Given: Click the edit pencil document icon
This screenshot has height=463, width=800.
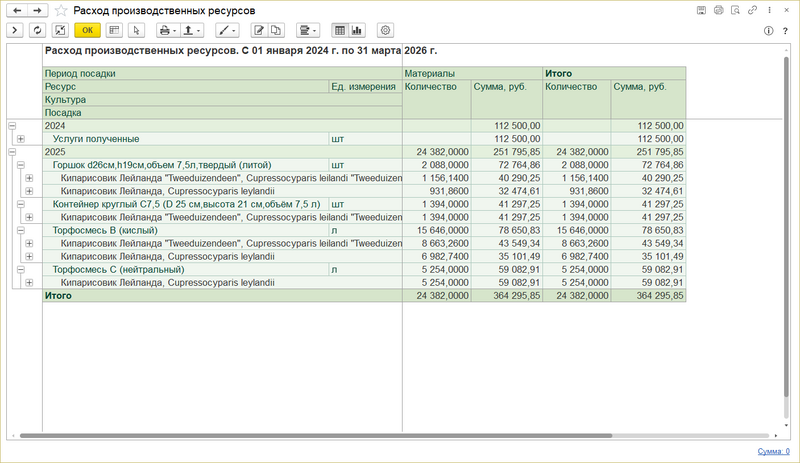Looking at the screenshot, I should point(260,30).
